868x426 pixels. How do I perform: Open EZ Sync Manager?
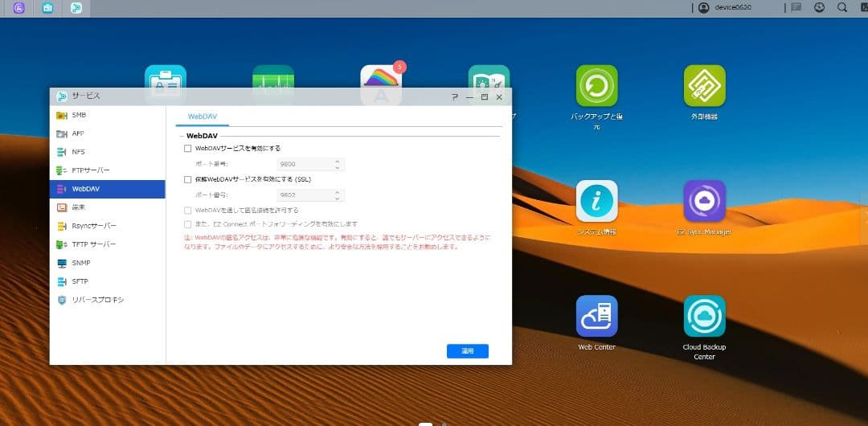[x=704, y=201]
